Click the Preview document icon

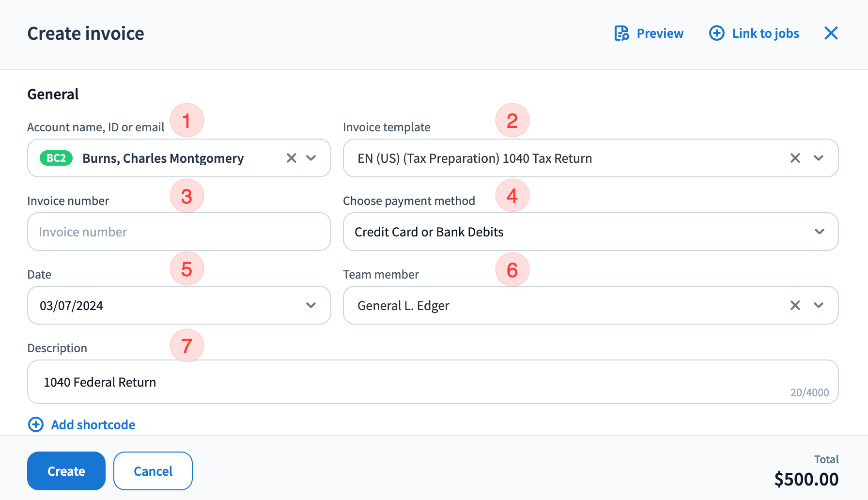621,33
